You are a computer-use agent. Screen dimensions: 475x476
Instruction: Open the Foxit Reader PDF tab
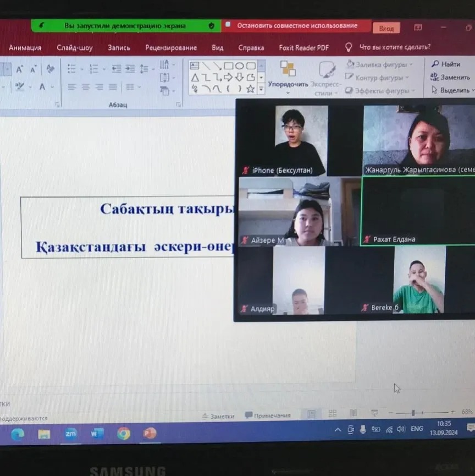click(303, 48)
